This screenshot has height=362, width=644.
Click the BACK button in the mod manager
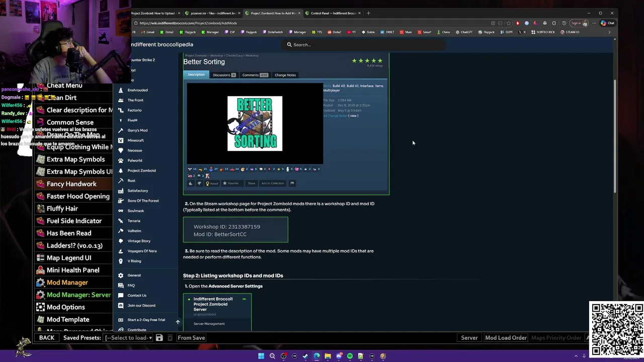[47, 338]
